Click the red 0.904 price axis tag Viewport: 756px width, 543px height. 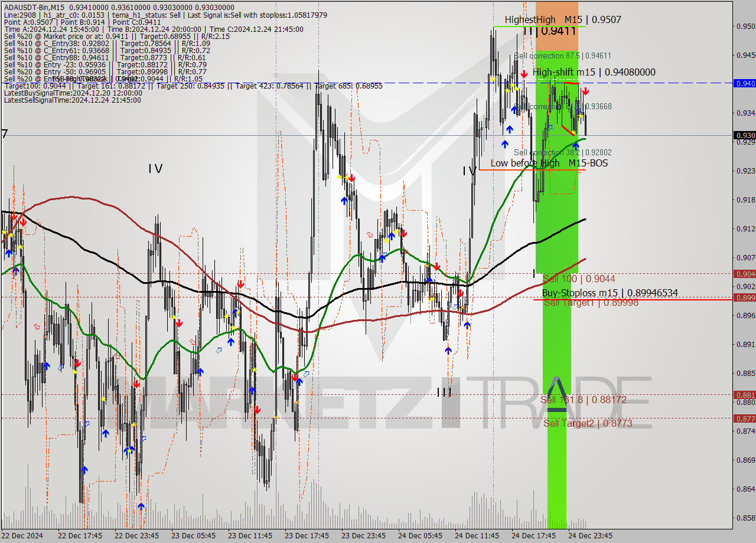tap(744, 273)
